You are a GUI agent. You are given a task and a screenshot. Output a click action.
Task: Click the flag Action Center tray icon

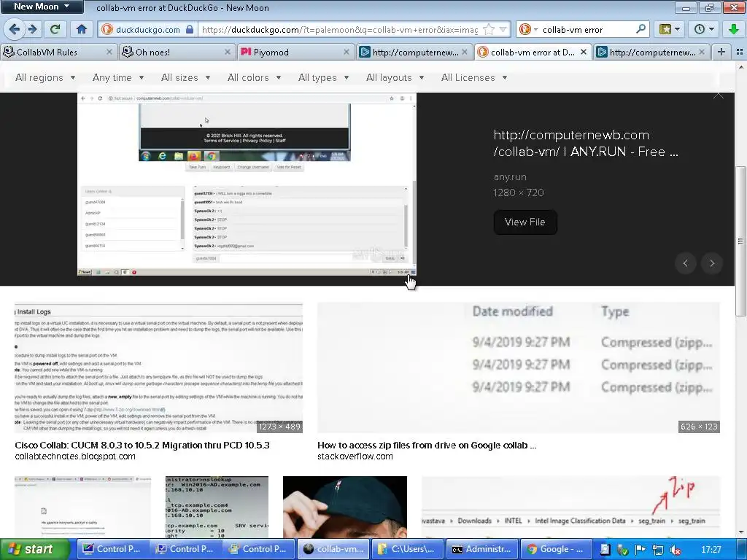[640, 550]
